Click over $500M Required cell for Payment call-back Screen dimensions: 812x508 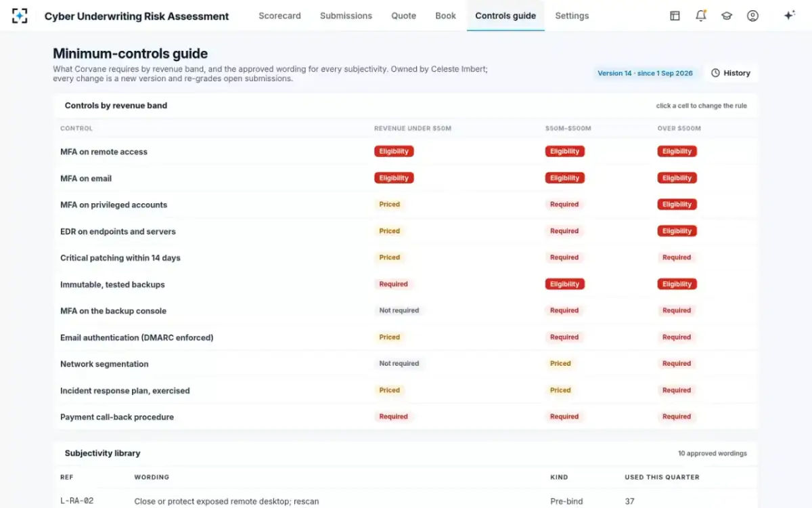tap(677, 417)
